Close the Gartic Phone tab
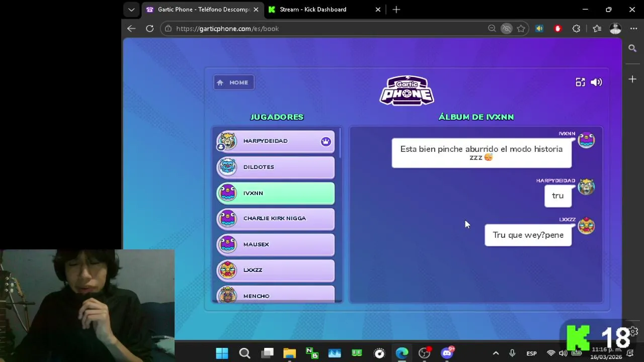The height and width of the screenshot is (362, 644). pyautogui.click(x=256, y=10)
